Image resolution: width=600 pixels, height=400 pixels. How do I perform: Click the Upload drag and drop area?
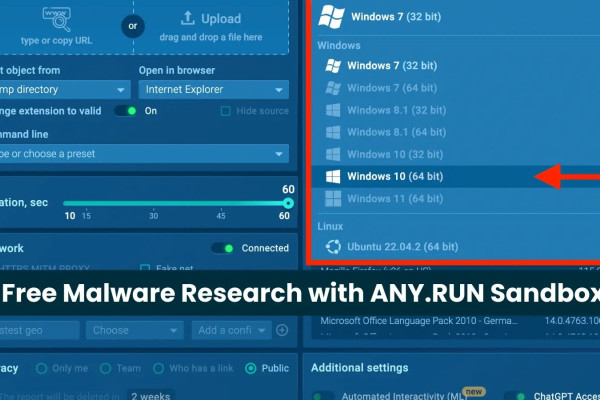point(211,26)
